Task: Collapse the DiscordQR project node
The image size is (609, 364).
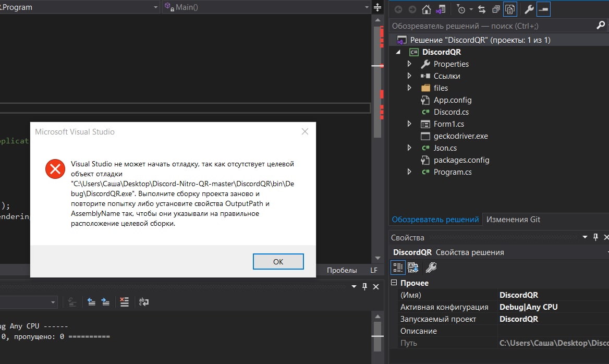Action: click(x=398, y=52)
